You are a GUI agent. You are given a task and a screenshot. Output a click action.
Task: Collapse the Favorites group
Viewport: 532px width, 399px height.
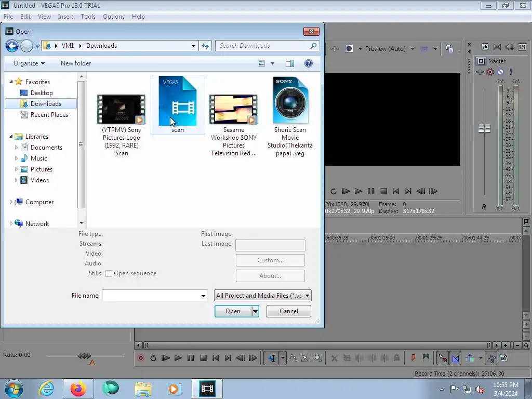coord(11,82)
